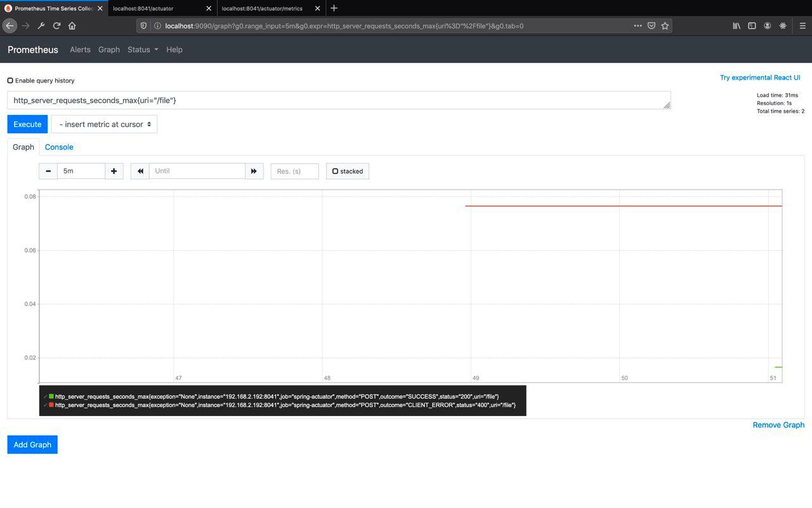Image resolution: width=812 pixels, height=508 pixels.
Task: Click the Execute query button
Action: [27, 124]
